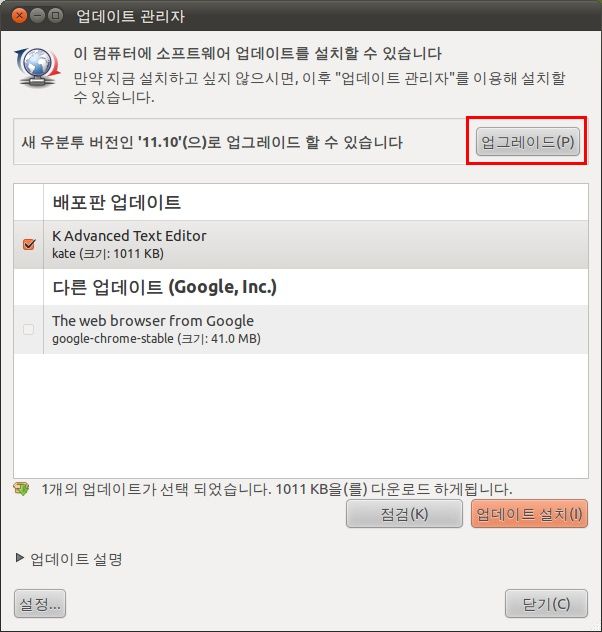
Task: Click the 배포판 업데이트 group header
Action: [116, 202]
